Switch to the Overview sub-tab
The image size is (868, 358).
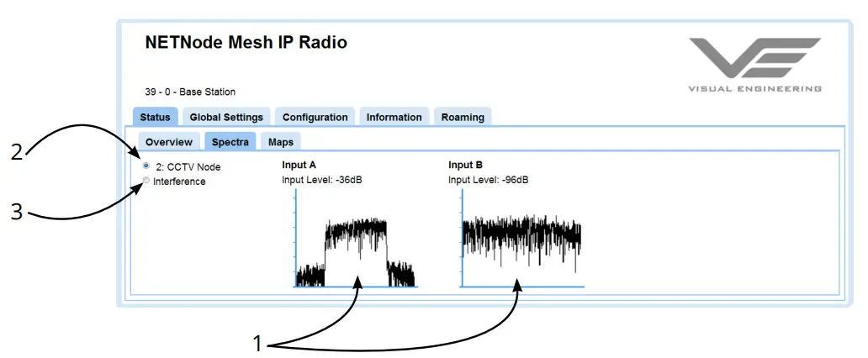tap(169, 142)
